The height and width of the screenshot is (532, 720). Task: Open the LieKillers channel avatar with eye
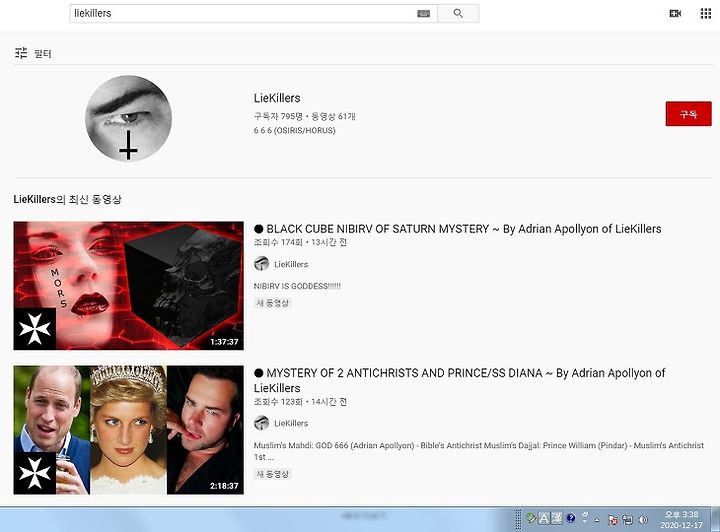(x=129, y=118)
